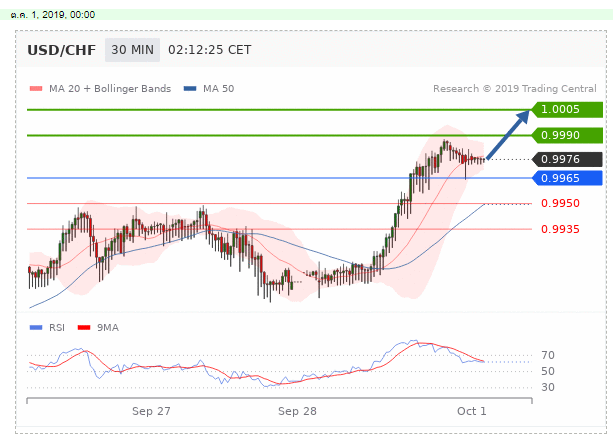Click the pink MA 20 legend swatch
The image size is (613, 443).
coord(36,89)
